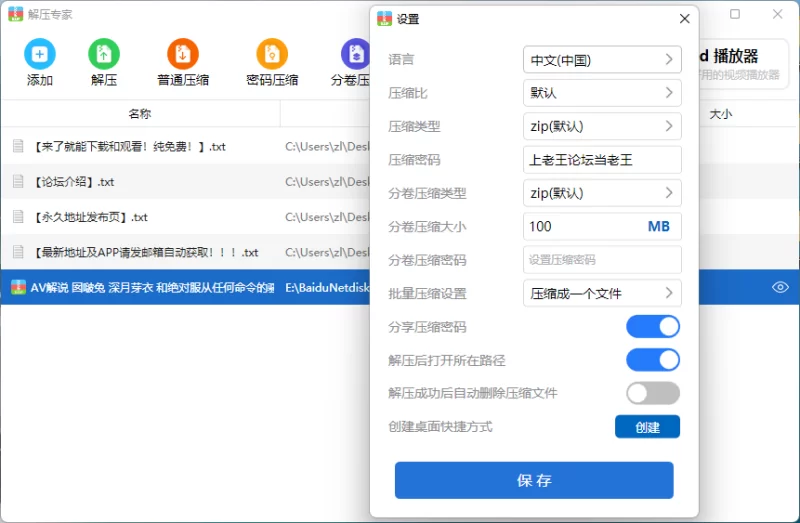This screenshot has height=523, width=800.
Task: Click the 分享压缩密码 label
Action: pos(427,327)
